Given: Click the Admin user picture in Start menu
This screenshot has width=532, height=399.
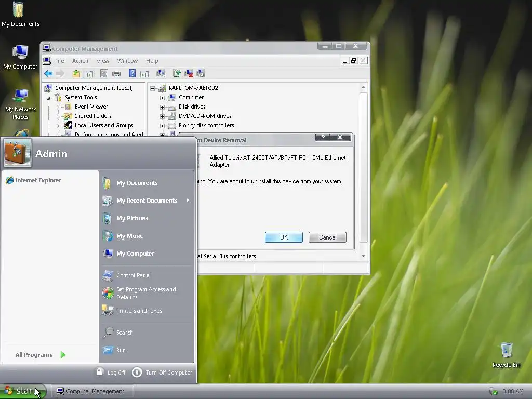Looking at the screenshot, I should pyautogui.click(x=18, y=153).
